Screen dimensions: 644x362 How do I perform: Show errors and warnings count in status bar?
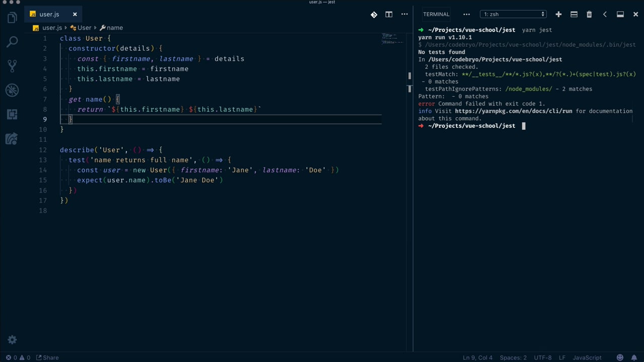[x=18, y=357]
